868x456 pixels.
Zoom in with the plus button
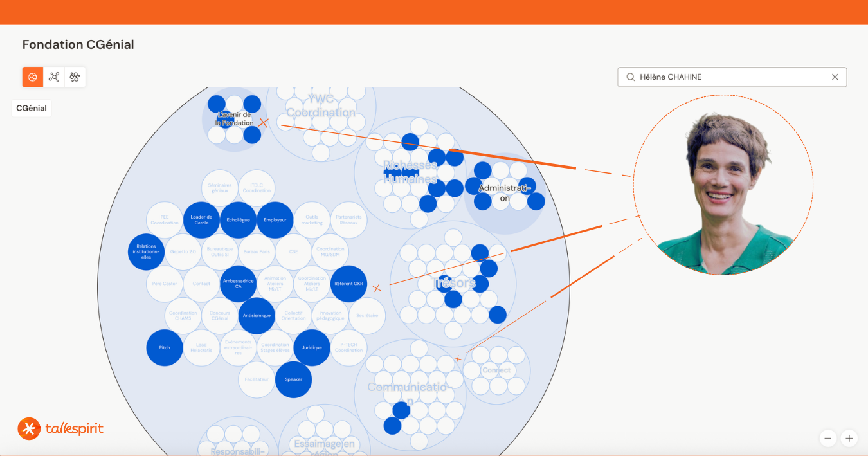[849, 438]
